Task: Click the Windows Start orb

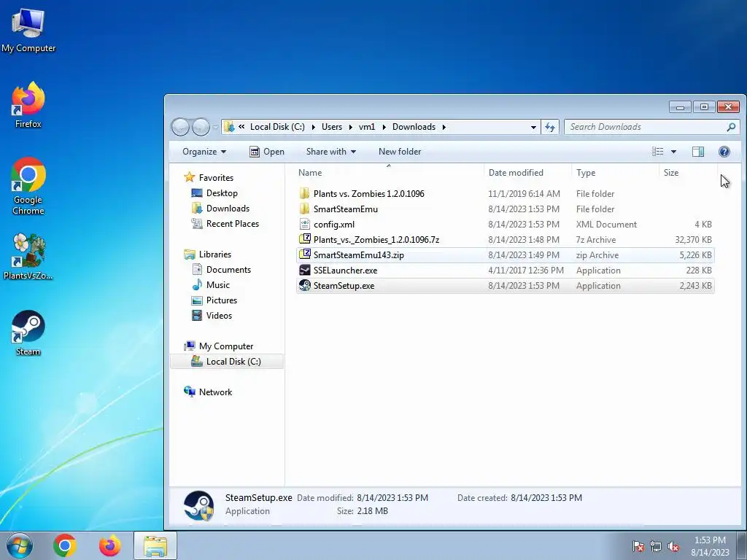Action: [20, 545]
